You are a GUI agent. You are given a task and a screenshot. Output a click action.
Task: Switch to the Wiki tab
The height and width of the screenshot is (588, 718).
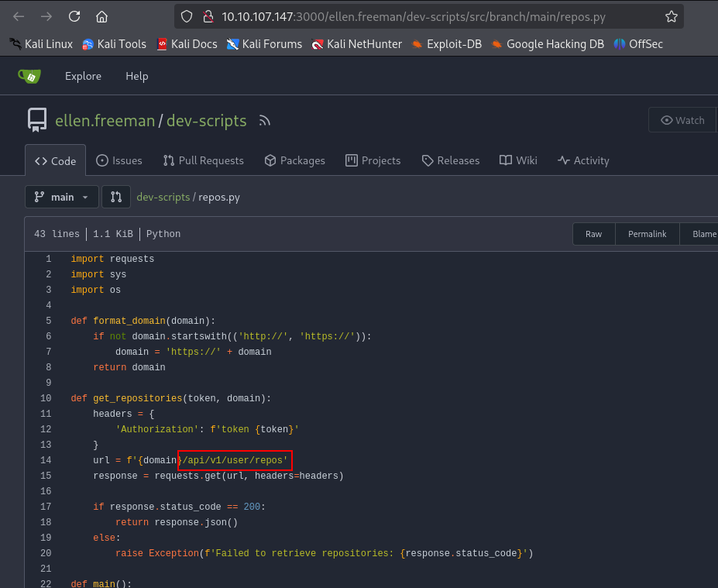[518, 160]
